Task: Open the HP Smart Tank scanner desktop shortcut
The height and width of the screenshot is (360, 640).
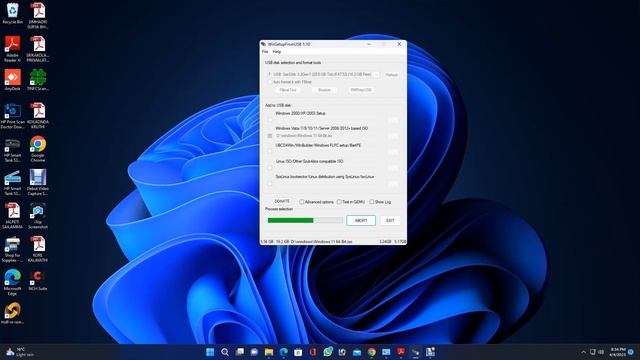Action: [13, 182]
